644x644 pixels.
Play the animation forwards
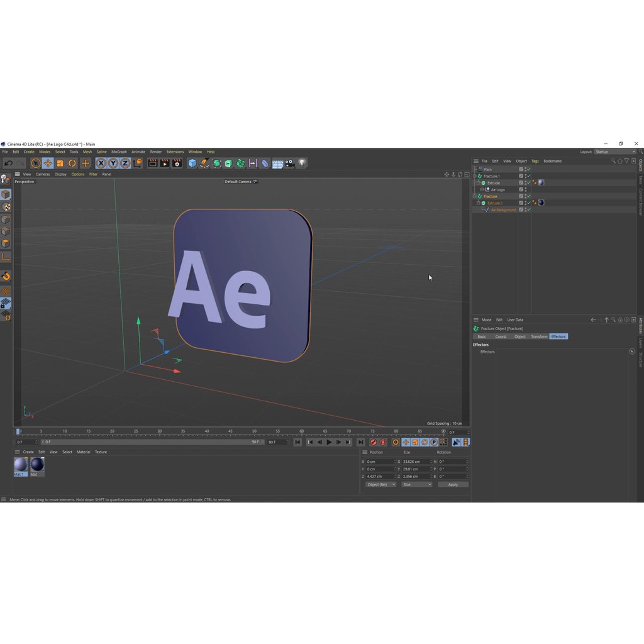click(329, 442)
